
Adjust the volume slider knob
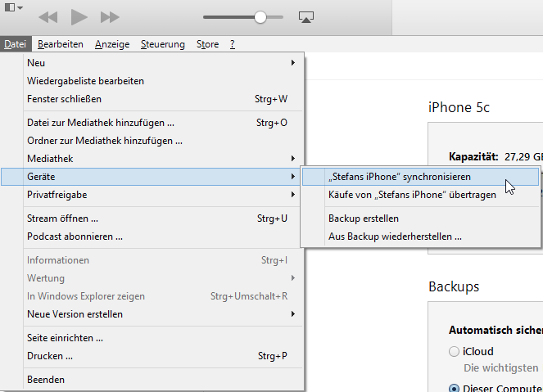point(260,17)
